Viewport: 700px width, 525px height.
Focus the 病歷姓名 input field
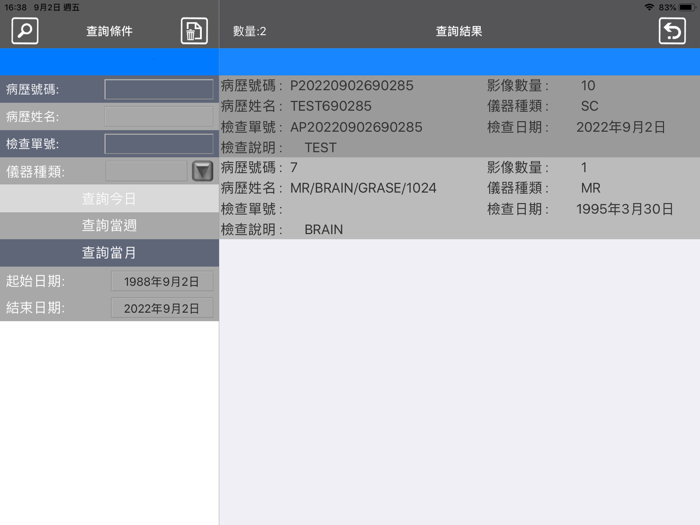coord(159,117)
